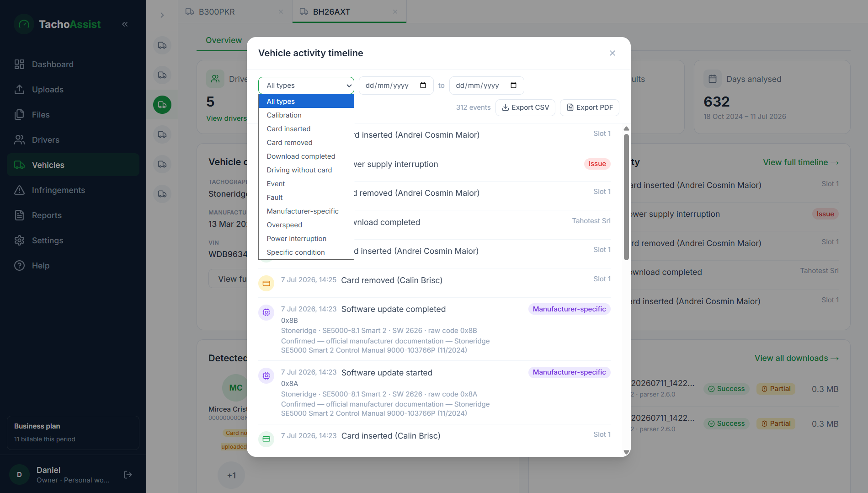Click the Issue tag in the dialog

pos(597,164)
